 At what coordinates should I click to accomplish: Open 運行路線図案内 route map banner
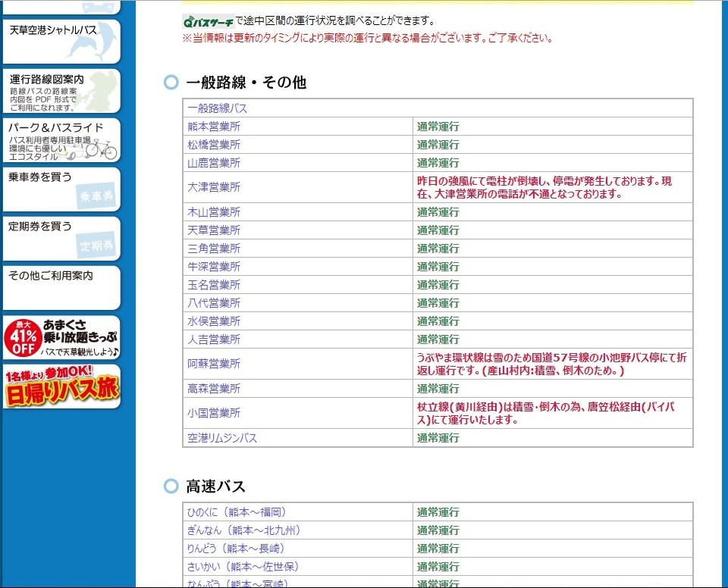point(61,90)
